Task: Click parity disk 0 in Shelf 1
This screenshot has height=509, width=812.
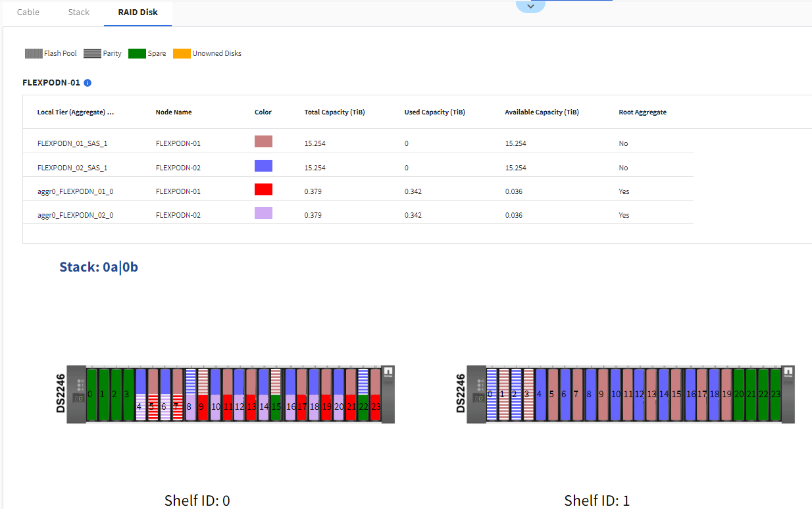Action: click(x=491, y=395)
